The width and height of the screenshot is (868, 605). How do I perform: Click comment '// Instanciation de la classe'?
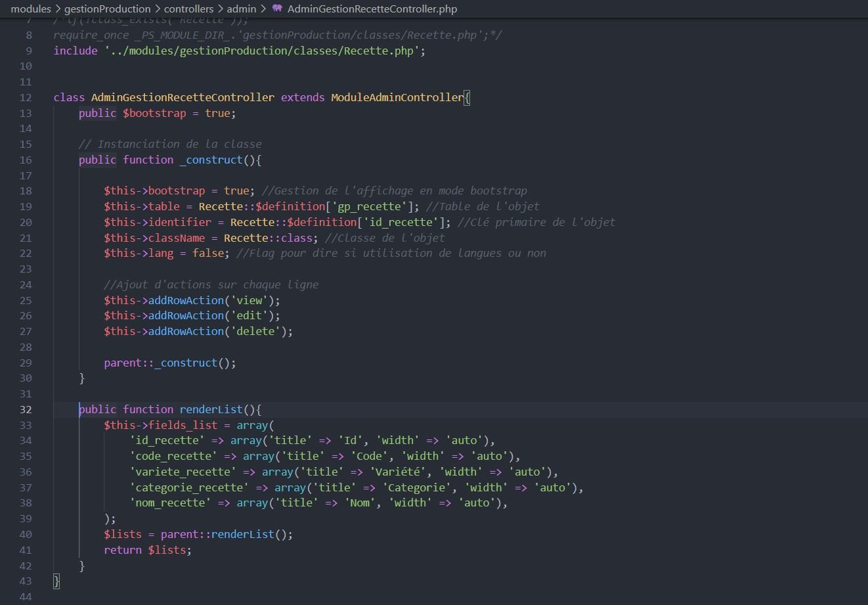point(170,144)
